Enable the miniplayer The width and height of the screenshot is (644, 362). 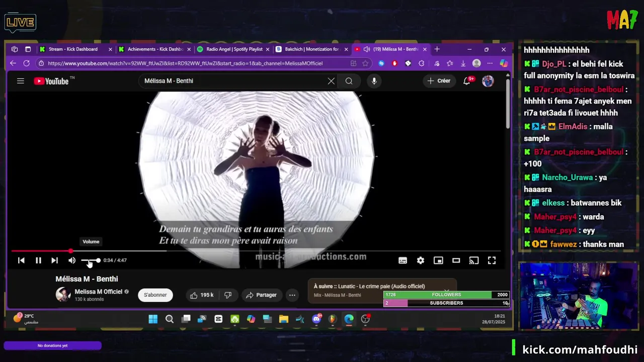pos(438,260)
